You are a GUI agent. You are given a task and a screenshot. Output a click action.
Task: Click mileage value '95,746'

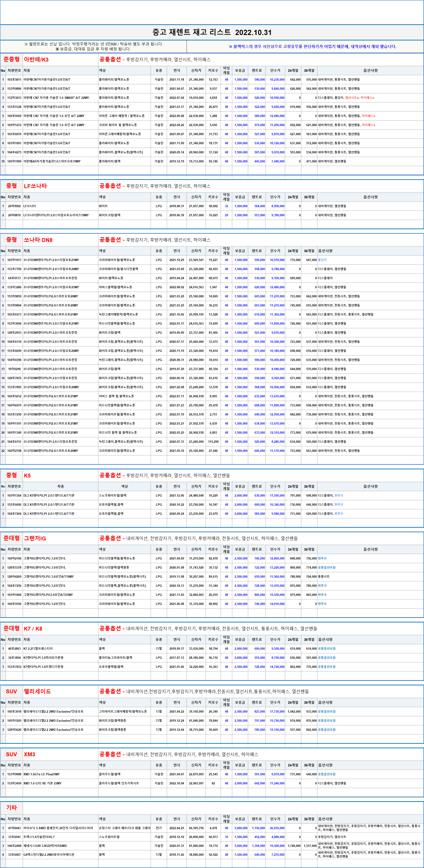(x=213, y=162)
